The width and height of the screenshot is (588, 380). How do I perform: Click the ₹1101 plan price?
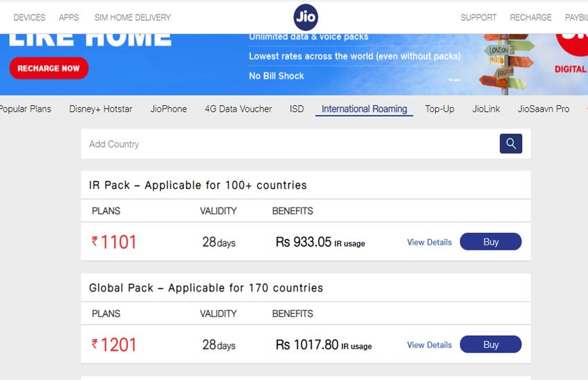[x=114, y=242]
